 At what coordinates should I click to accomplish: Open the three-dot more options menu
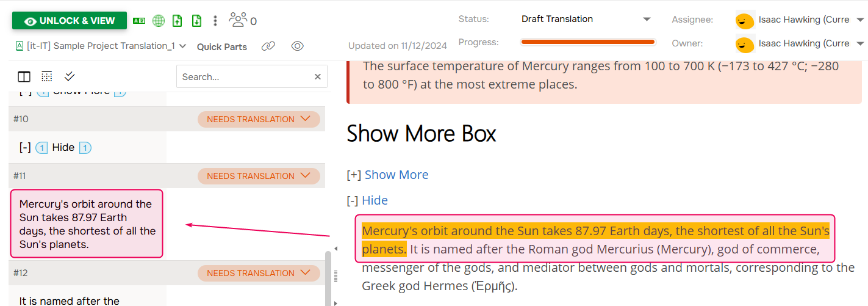pyautogui.click(x=215, y=21)
